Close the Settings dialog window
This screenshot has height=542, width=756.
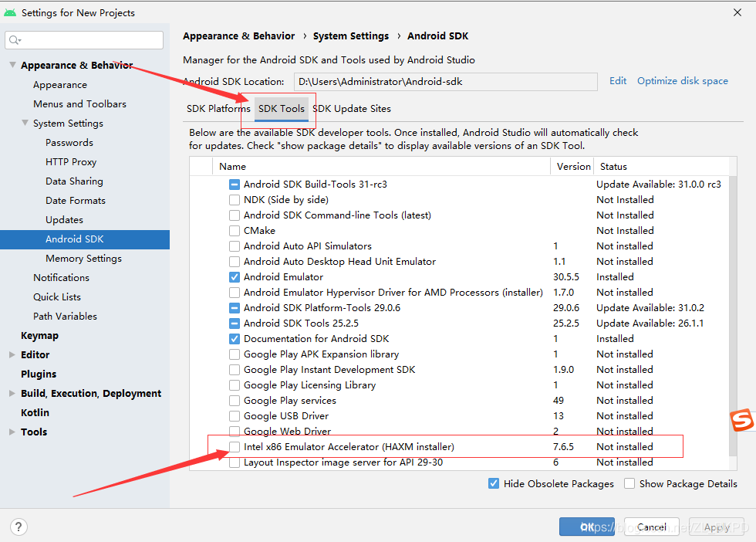737,12
